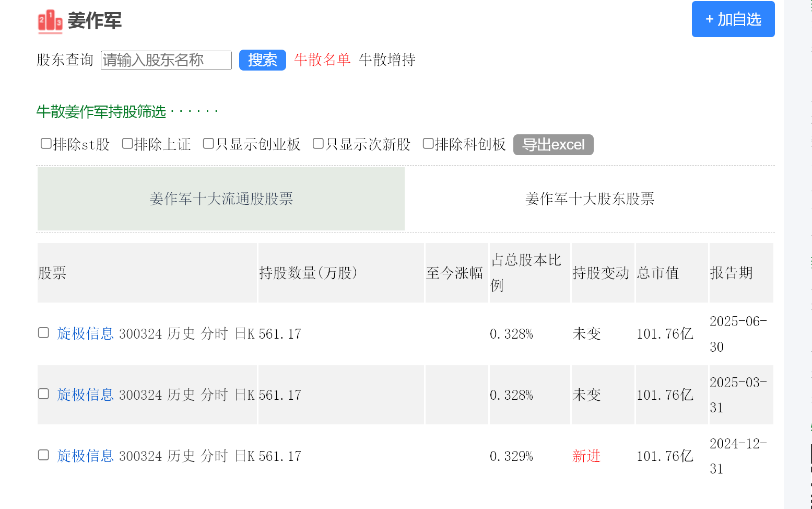
Task: Toggle the 只显示次新股 checkbox
Action: pos(318,144)
